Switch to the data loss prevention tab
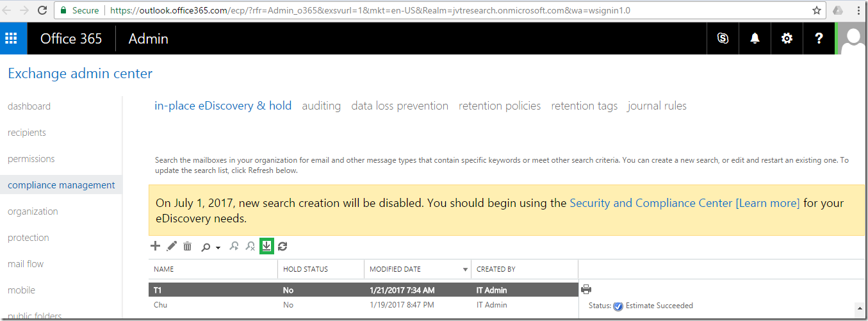This screenshot has height=321, width=868. (400, 106)
